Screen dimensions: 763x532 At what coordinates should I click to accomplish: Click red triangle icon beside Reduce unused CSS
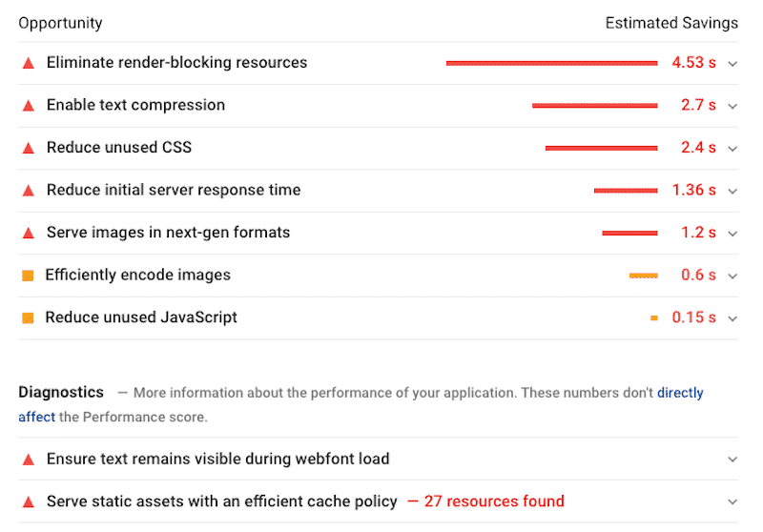click(x=28, y=148)
